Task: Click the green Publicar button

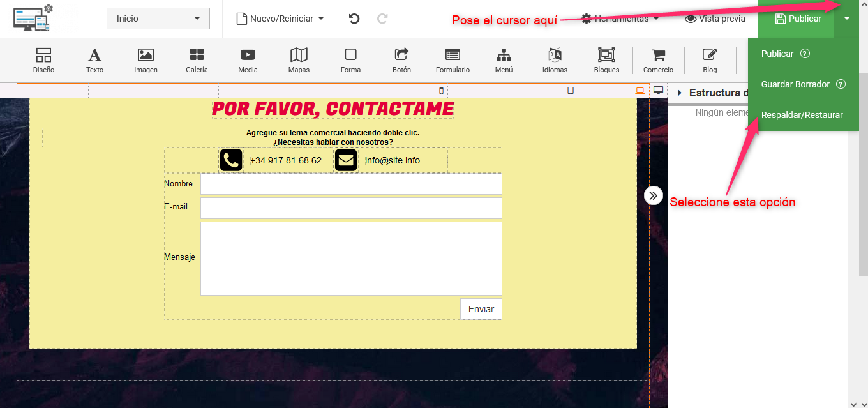Action: tap(797, 19)
